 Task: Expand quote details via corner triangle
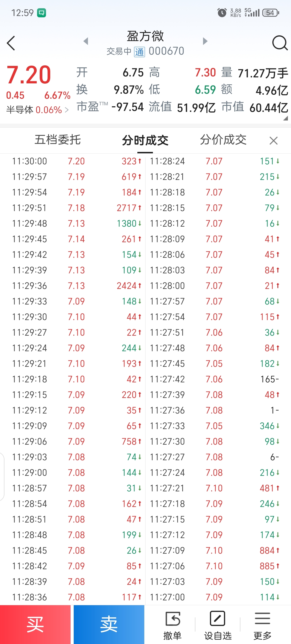pyautogui.click(x=285, y=119)
